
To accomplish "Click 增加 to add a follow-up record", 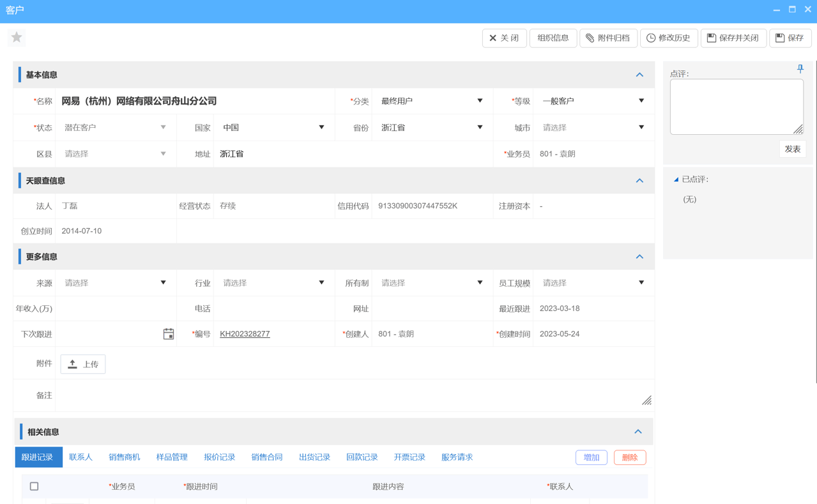I will 591,457.
